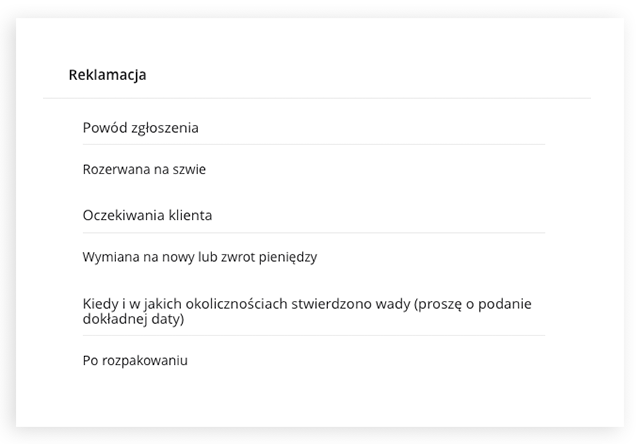The height and width of the screenshot is (444, 639).
Task: Click the "Kiedy i w jakich okolicznościach" question
Action: [307, 311]
